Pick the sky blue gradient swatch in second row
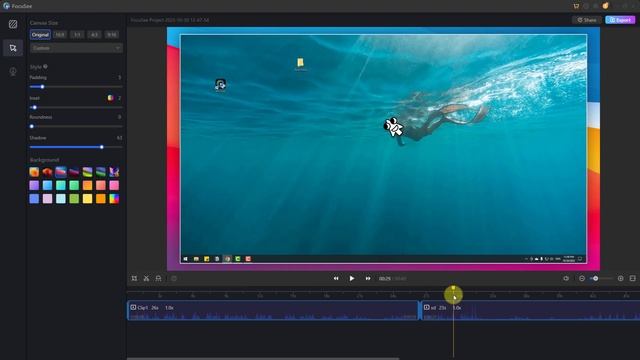The height and width of the screenshot is (360, 640). 47,185
